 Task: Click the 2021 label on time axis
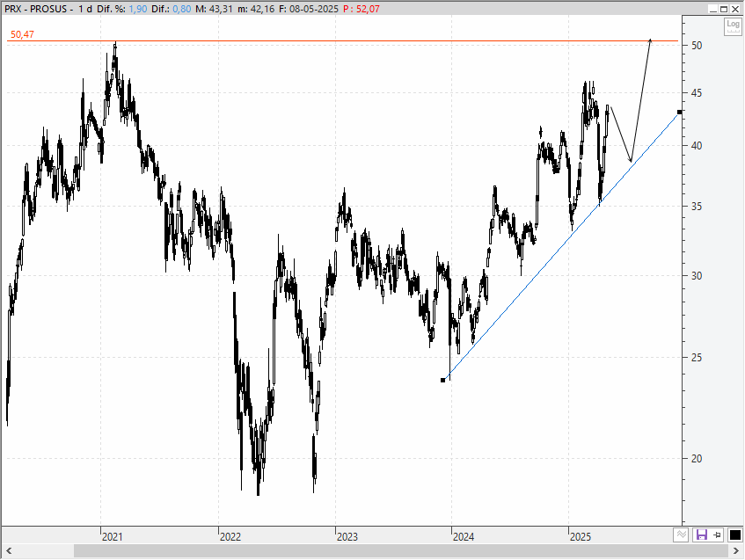pyautogui.click(x=112, y=537)
